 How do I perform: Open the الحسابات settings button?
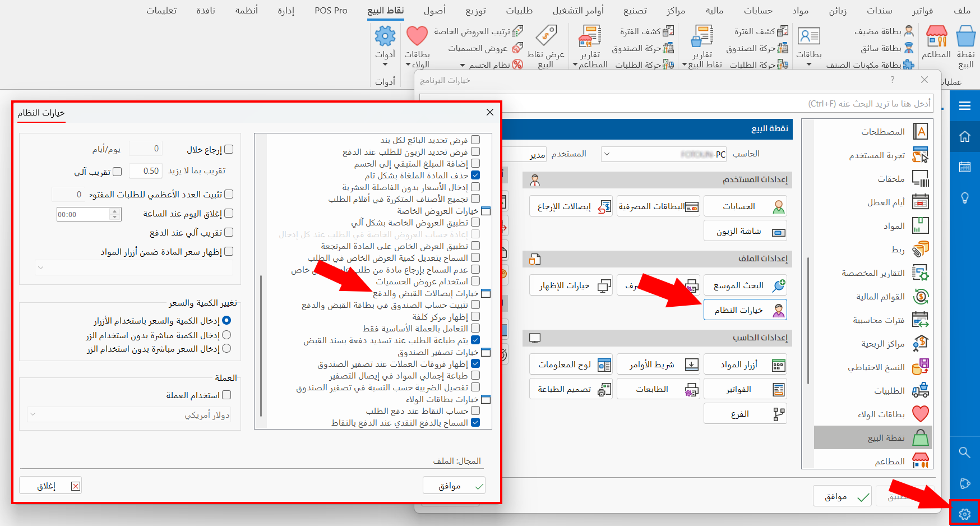pos(745,206)
